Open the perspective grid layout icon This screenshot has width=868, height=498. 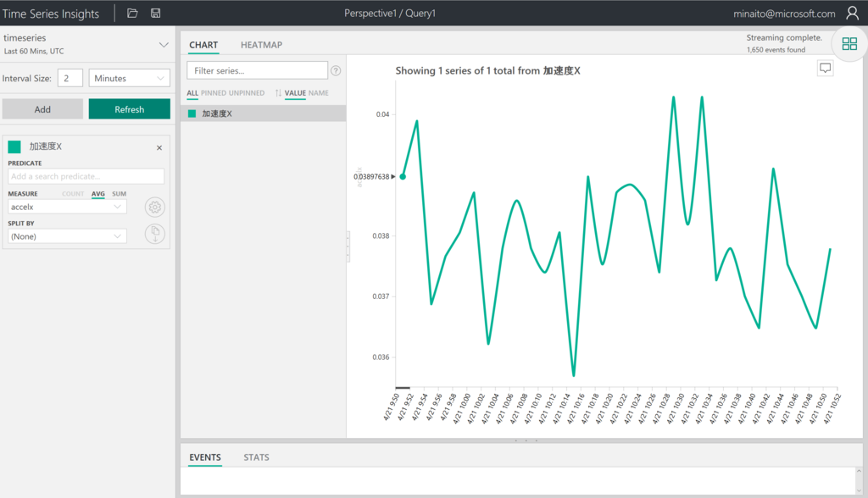(849, 44)
